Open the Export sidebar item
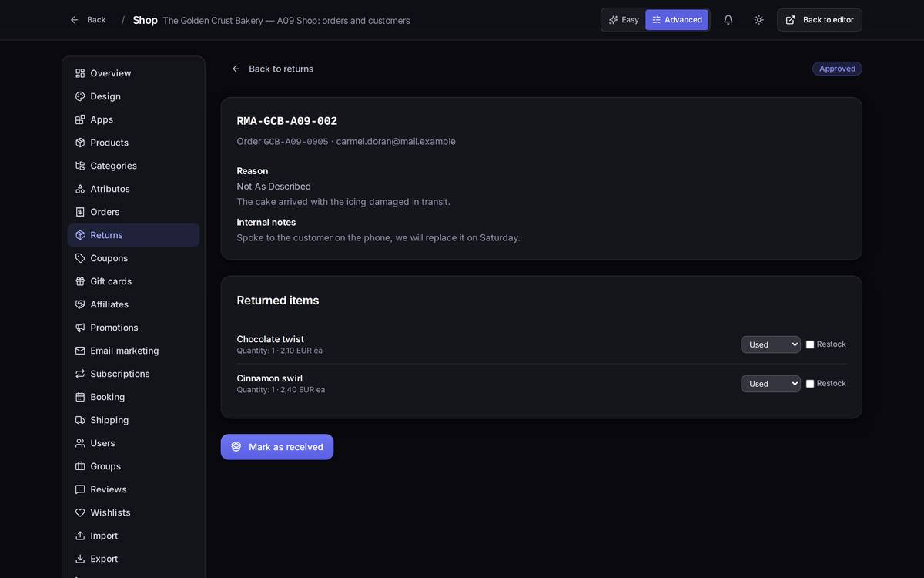 coord(133,559)
